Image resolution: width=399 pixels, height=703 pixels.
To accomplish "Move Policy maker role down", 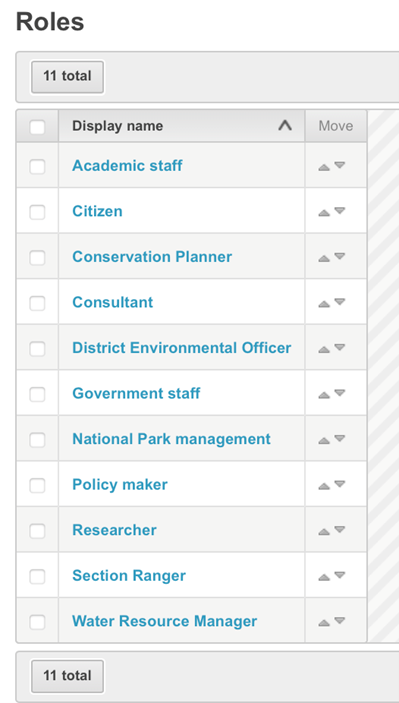I will 340,484.
